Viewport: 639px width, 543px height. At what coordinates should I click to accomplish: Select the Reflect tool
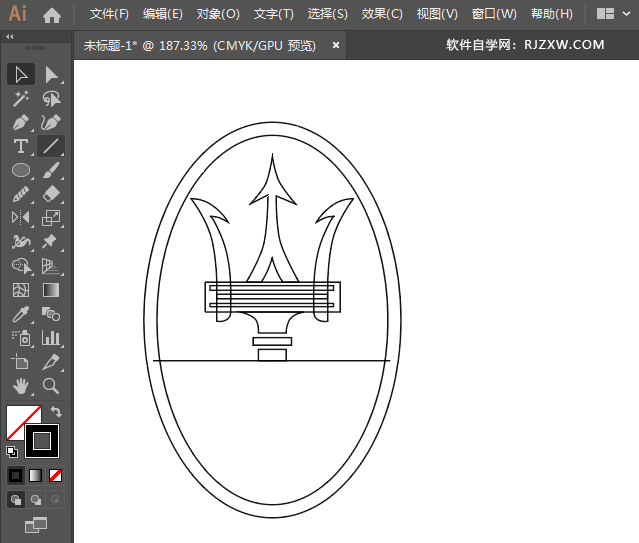coord(21,218)
